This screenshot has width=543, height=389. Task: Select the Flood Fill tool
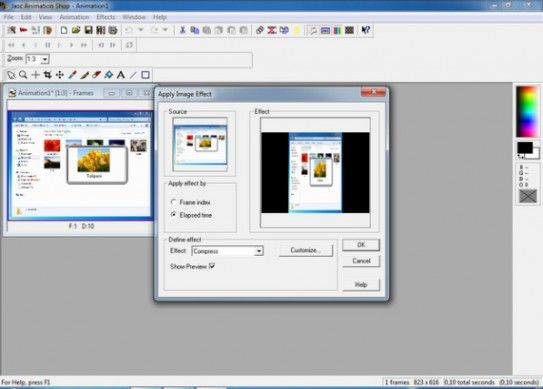pos(109,74)
